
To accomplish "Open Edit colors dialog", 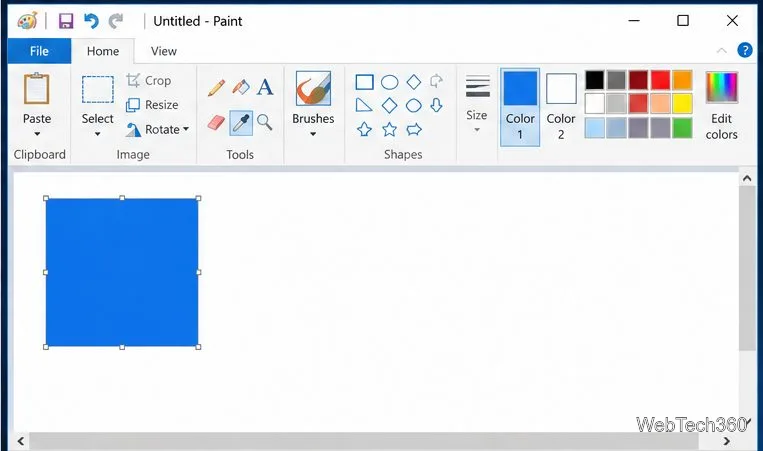I will [721, 106].
